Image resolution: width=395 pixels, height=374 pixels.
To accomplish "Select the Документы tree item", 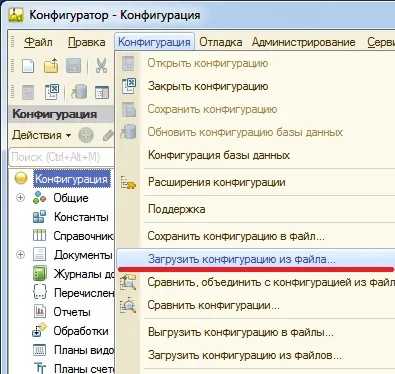I will [x=83, y=255].
